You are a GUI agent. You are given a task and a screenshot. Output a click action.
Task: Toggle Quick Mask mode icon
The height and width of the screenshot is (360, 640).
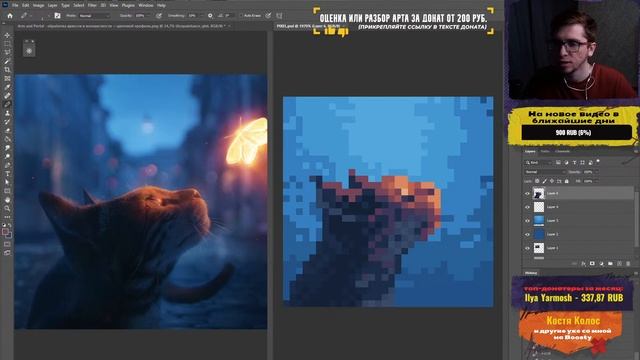[x=7, y=244]
